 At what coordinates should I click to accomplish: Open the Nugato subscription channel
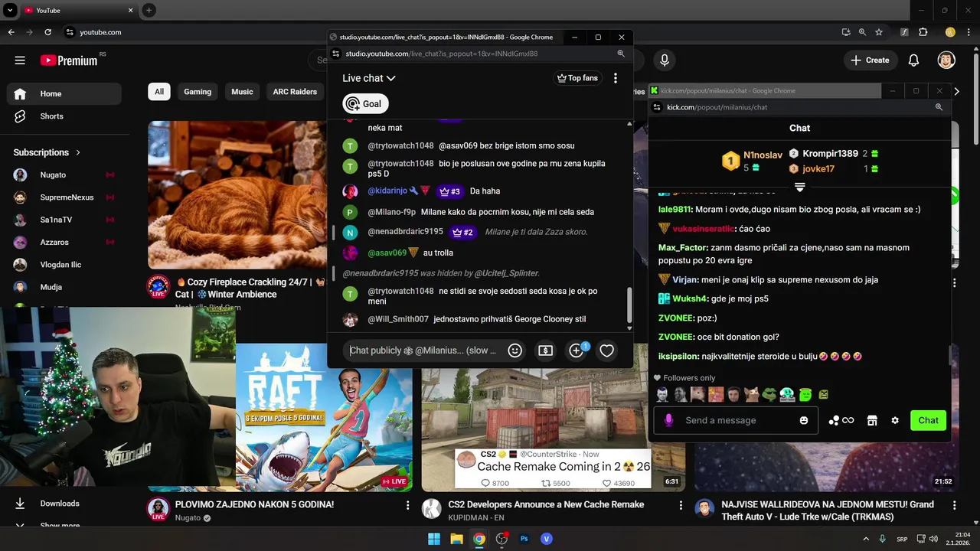pyautogui.click(x=64, y=174)
